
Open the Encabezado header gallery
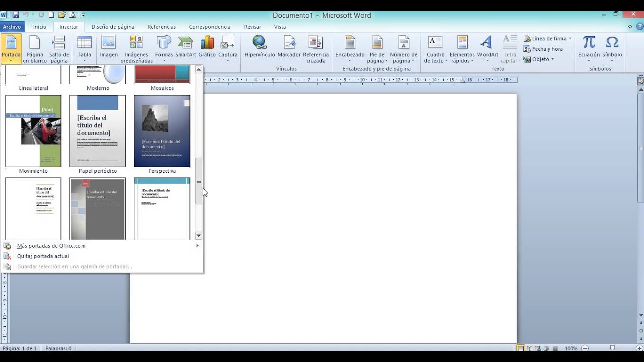tap(350, 50)
